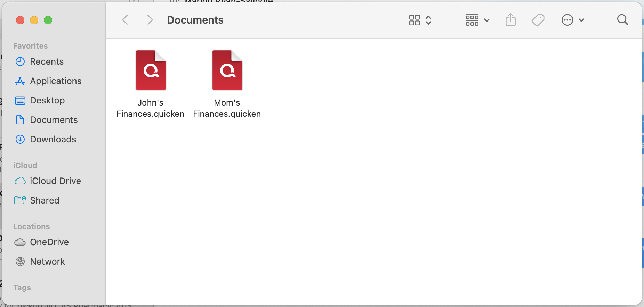Click the Favorites section header
Screen dimensions: 644x307
coord(31,46)
